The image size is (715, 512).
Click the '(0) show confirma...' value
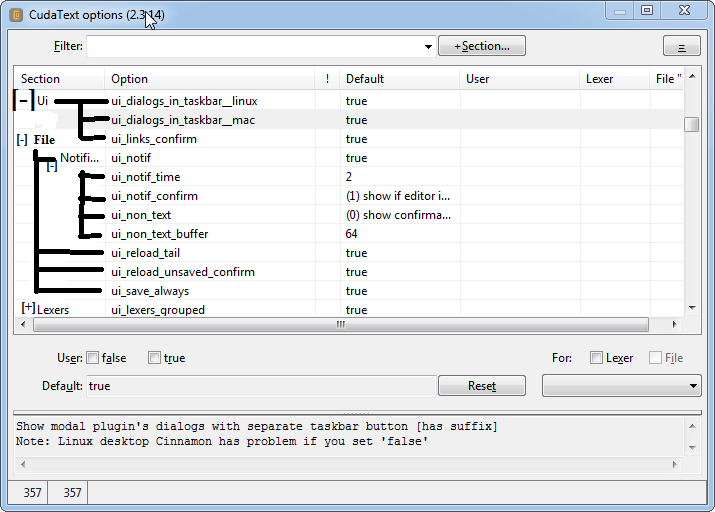[x=398, y=215]
